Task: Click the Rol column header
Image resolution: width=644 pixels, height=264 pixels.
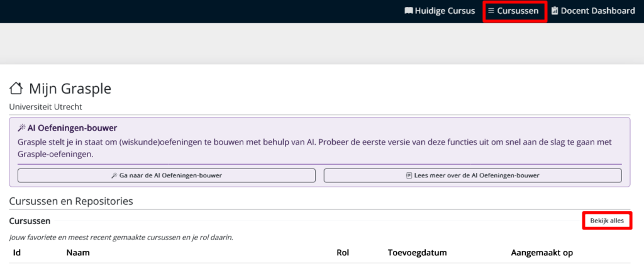Action: (x=342, y=252)
